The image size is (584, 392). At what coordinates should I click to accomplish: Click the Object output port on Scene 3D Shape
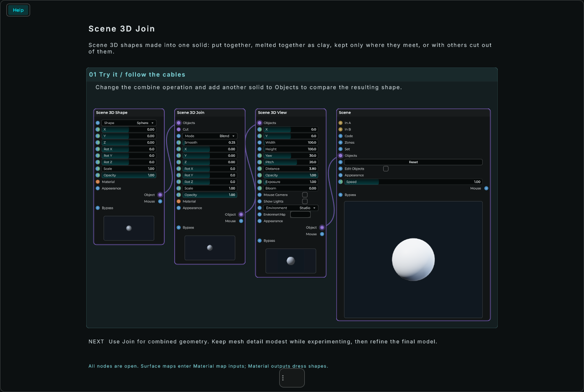pyautogui.click(x=160, y=195)
